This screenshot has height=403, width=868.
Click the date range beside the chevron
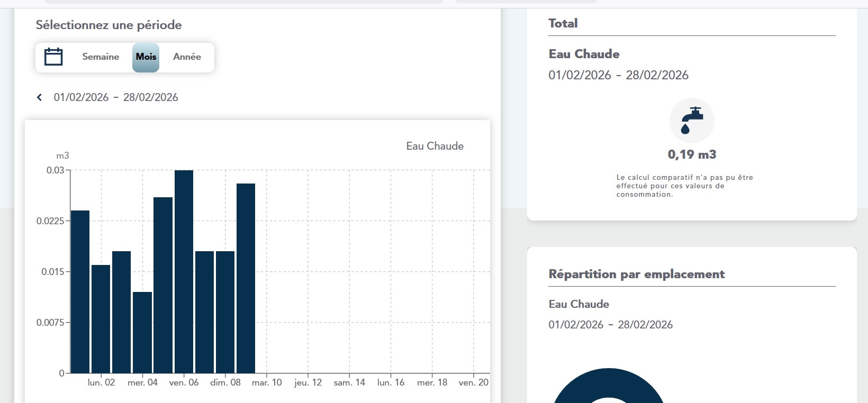pyautogui.click(x=116, y=97)
